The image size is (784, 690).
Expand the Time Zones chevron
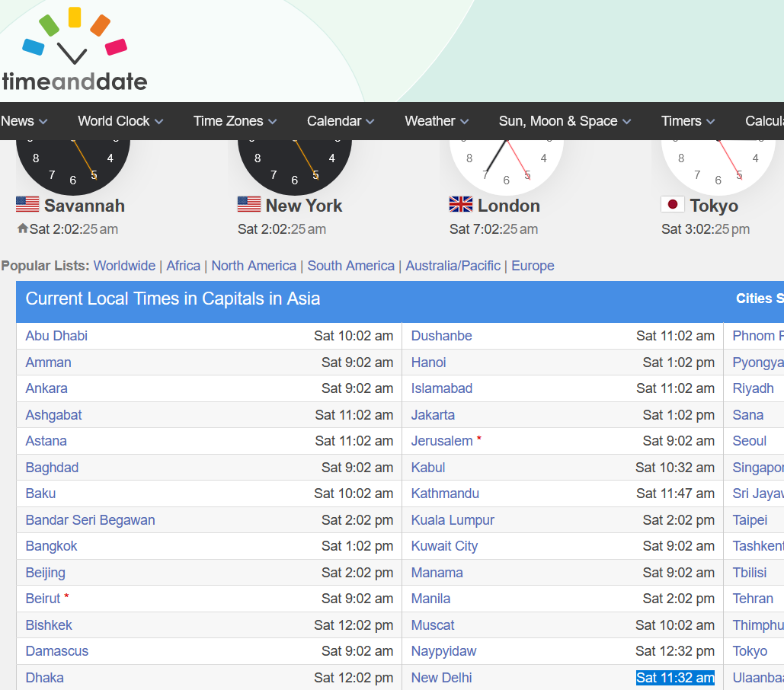272,121
